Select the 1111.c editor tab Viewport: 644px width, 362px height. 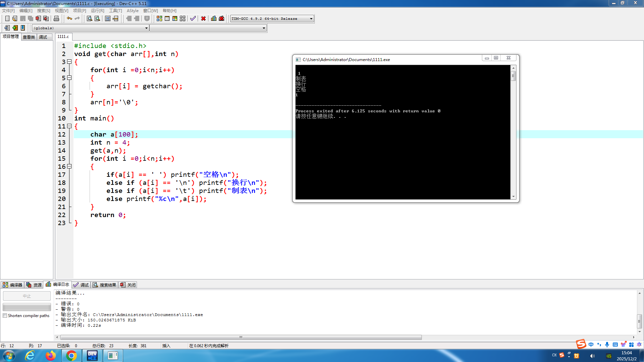[63, 37]
